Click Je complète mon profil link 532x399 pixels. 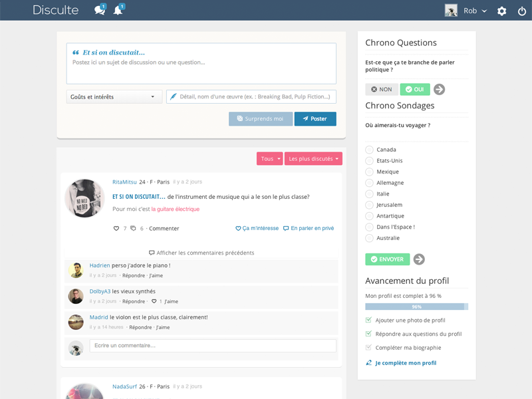406,363
